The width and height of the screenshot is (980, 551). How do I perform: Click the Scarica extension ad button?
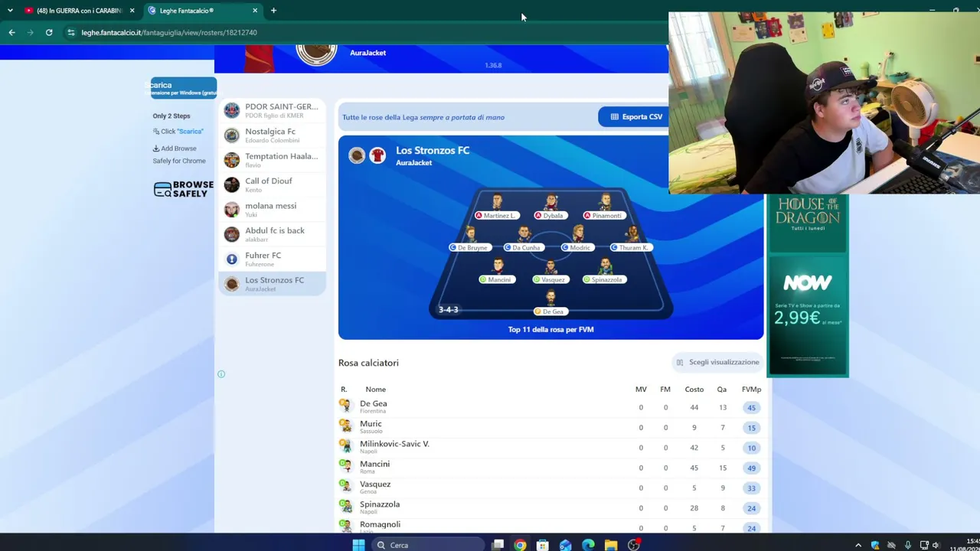click(x=184, y=87)
